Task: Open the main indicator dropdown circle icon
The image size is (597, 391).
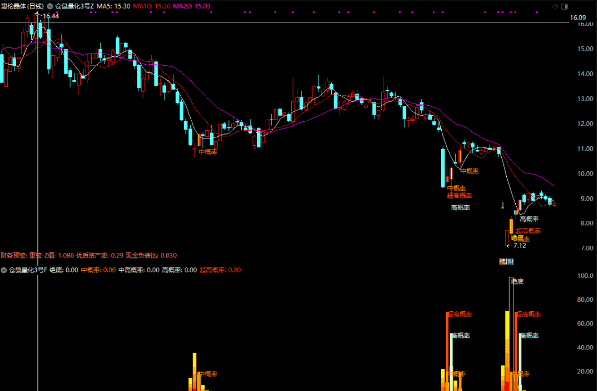Action: 50,6
